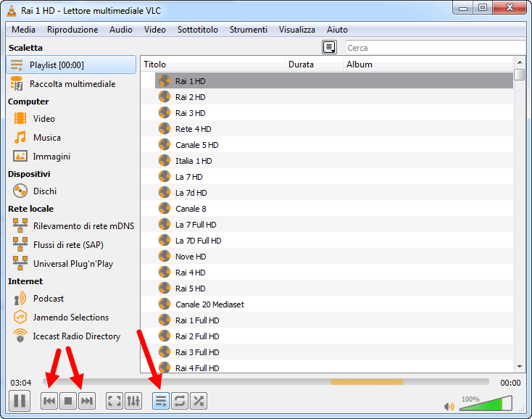
Task: Open the extended settings equalizer panel
Action: 133,401
